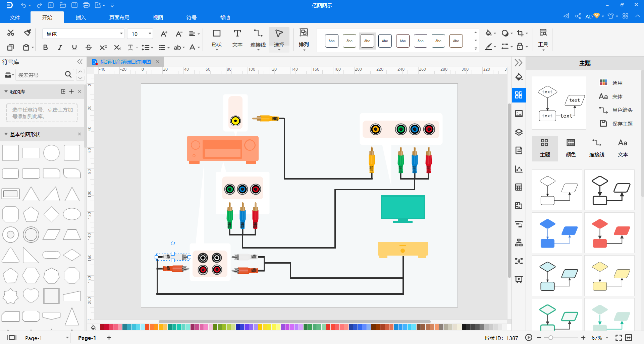Switch to the 插入 tab

80,17
